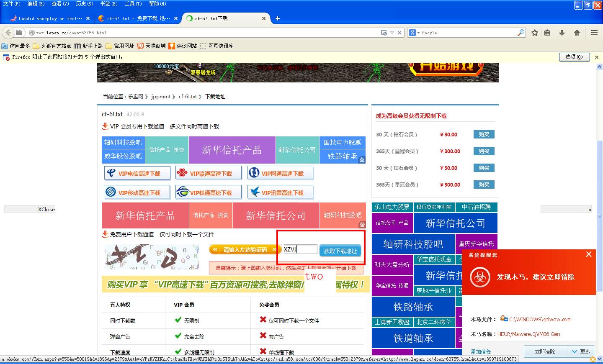Screen dimensions: 603x364
Task: Open the 查看 menu
Action: click(x=60, y=4)
